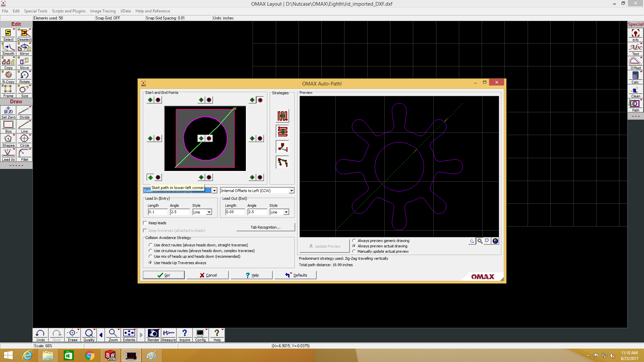Activate Set Zero draw tool
The width and height of the screenshot is (644, 362).
[x=8, y=113]
